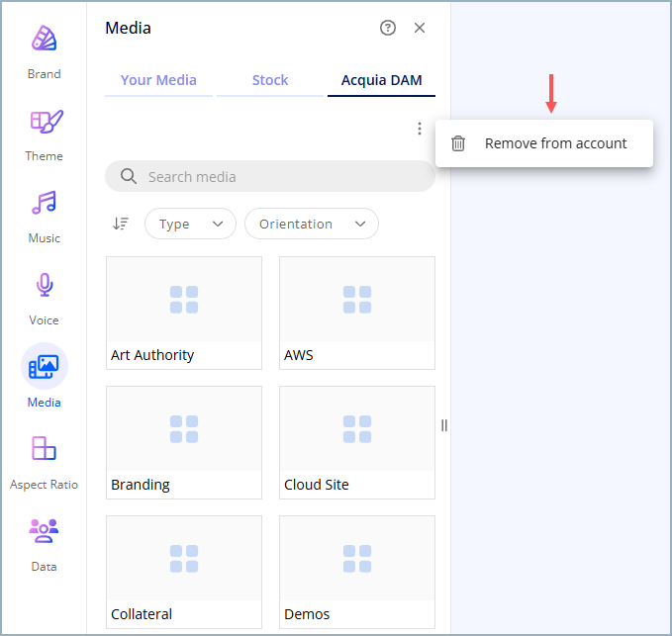Open the Demos folder

357,572
